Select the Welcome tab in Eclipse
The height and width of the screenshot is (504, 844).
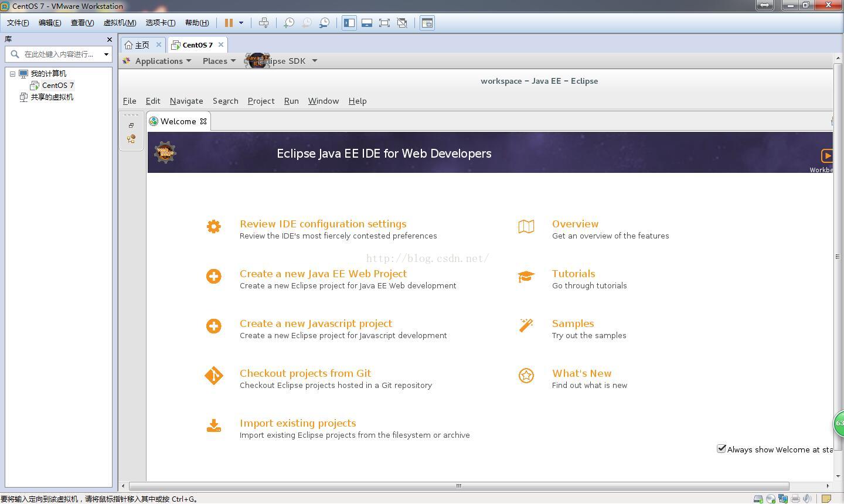178,121
